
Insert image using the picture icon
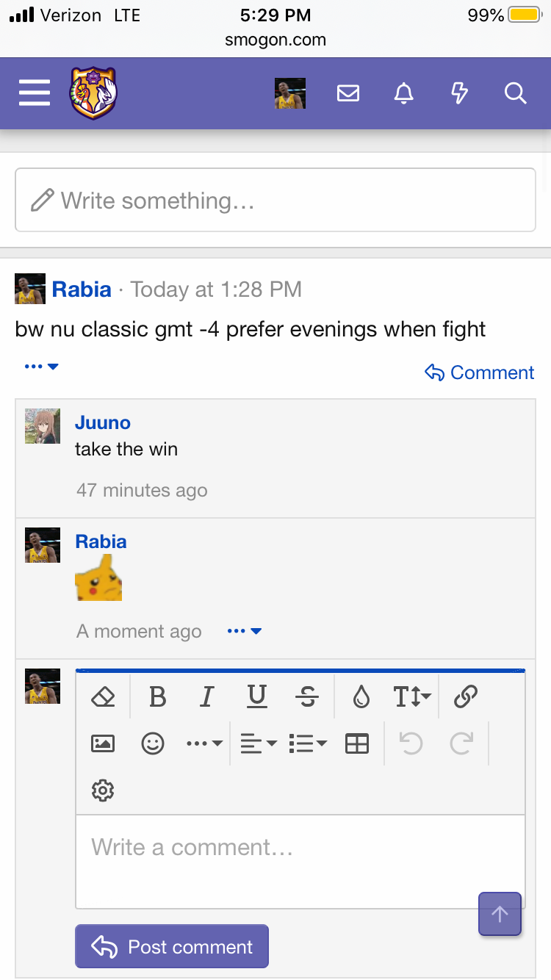click(103, 743)
